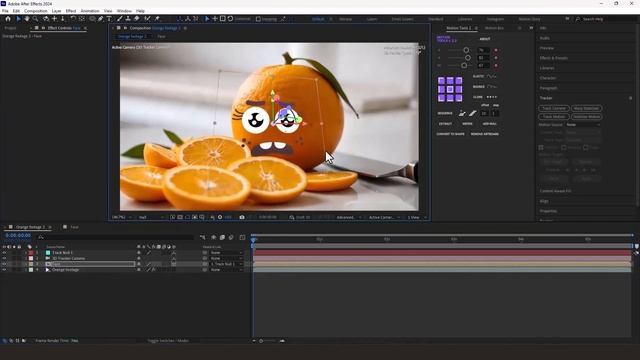Select the Motion Tools 2 panel tab
The image size is (640, 360).
(458, 28)
